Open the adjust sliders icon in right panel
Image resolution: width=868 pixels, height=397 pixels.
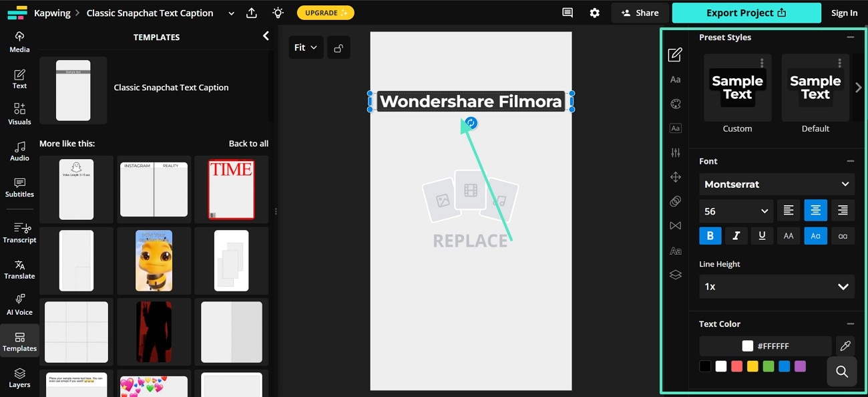tap(675, 152)
